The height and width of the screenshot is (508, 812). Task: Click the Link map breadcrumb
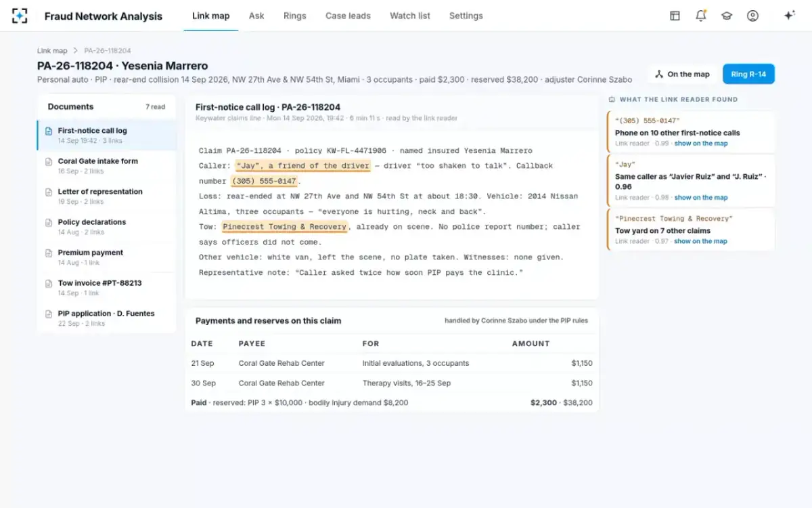tap(52, 51)
